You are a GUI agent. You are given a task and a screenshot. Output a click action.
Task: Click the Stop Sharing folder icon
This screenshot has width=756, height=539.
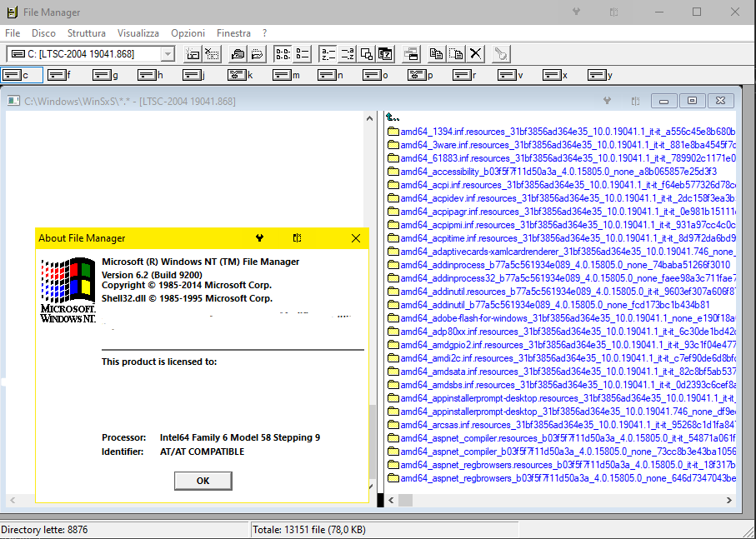pos(257,54)
